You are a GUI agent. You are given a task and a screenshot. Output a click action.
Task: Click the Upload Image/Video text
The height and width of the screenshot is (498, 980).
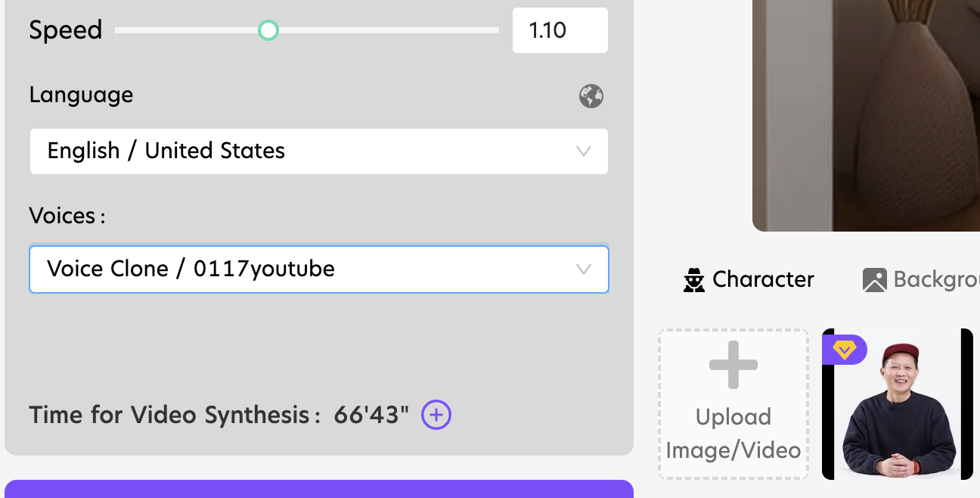pos(733,434)
